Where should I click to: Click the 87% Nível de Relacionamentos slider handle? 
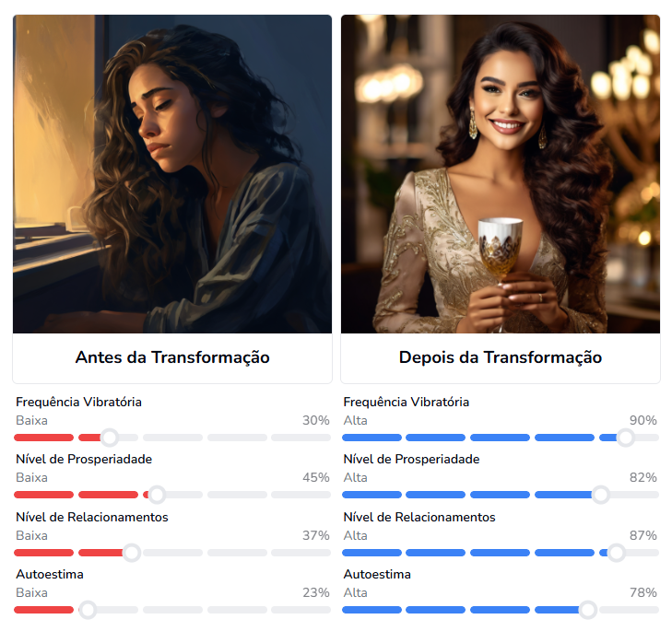(x=617, y=553)
